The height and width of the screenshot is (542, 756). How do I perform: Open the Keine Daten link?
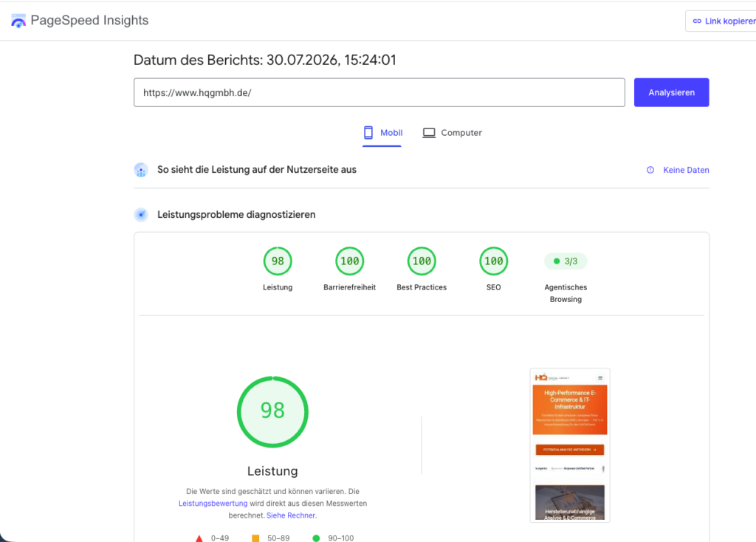tap(686, 171)
